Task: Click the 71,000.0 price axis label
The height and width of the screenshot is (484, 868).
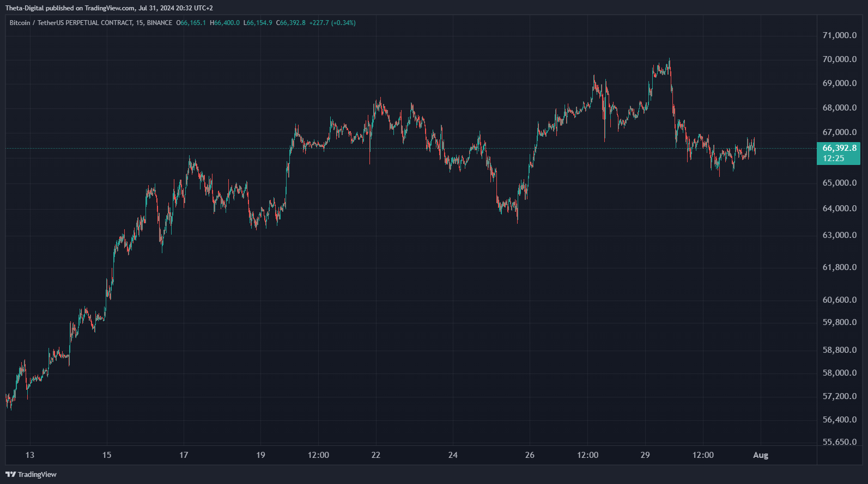Action: point(840,35)
